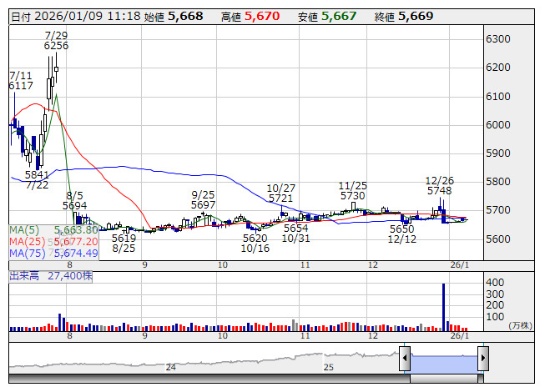Click the tallest blue volume bar in late December
The height and width of the screenshot is (392, 545).
(x=443, y=307)
